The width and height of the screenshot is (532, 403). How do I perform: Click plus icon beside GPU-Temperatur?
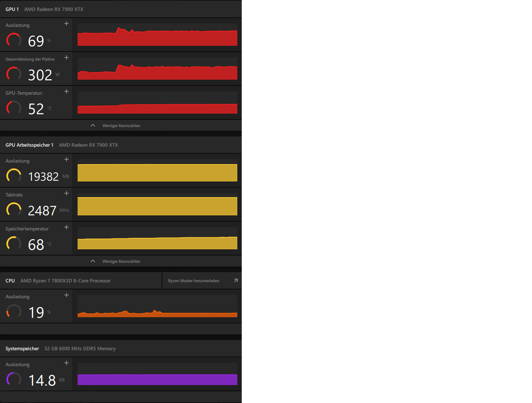(x=66, y=92)
